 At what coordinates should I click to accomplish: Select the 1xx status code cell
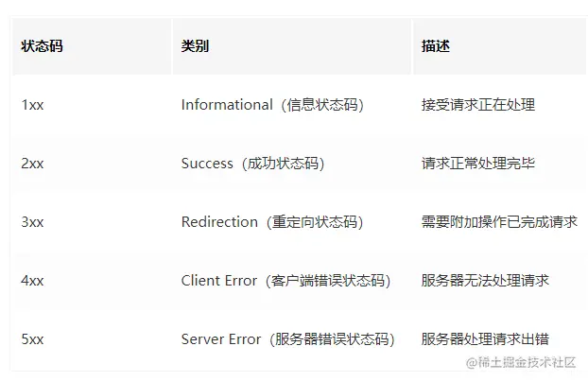32,105
